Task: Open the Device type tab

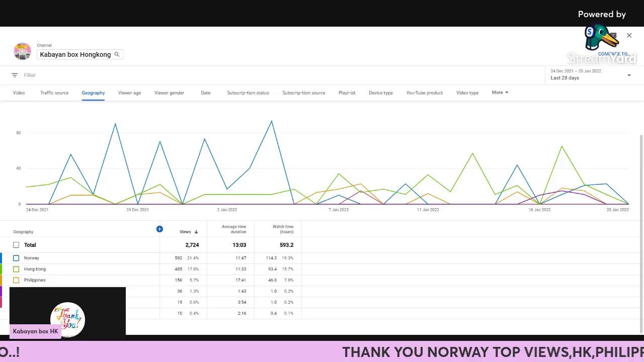Action: [381, 93]
